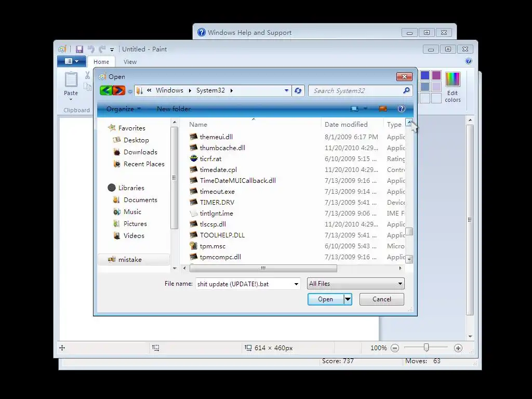Image resolution: width=532 pixels, height=399 pixels.
Task: Toggle the preview pane icon
Action: tap(383, 109)
